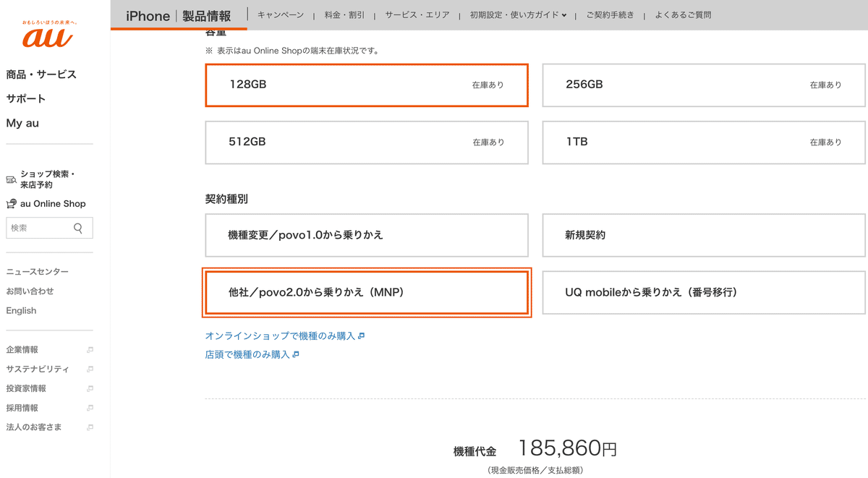Open サポート in sidebar
Viewport: 868px width, 478px height.
tap(26, 99)
